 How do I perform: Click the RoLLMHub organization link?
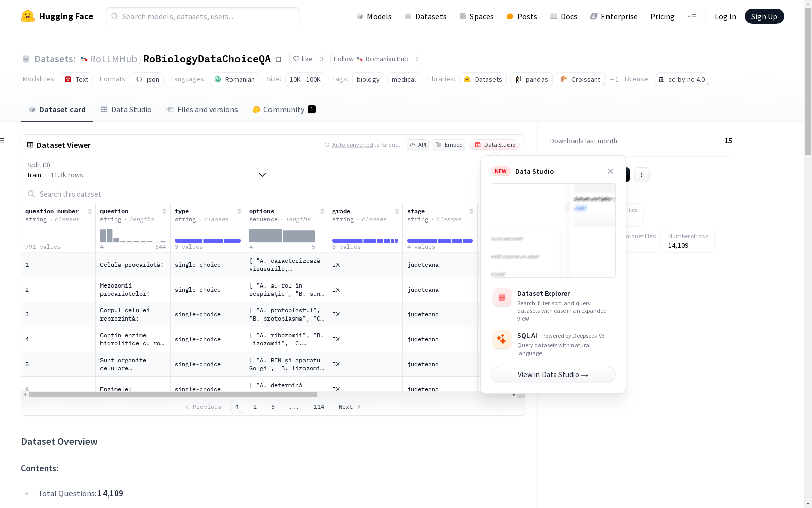tap(114, 59)
